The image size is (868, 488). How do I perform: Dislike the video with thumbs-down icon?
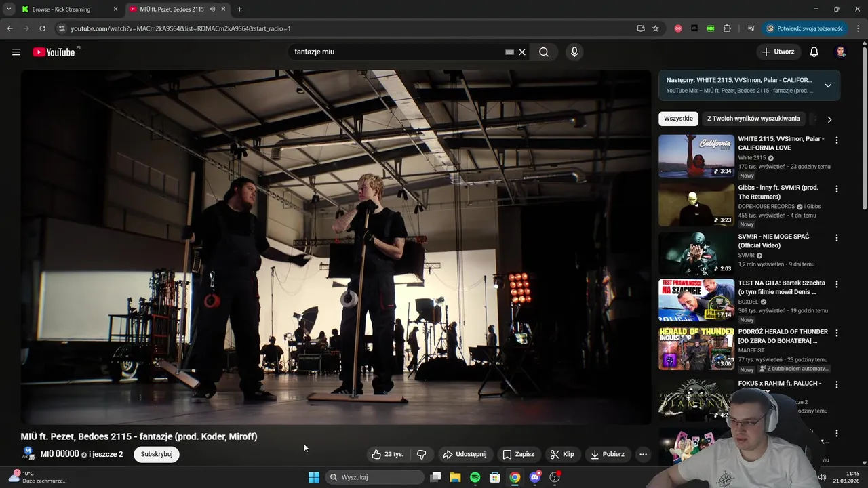pos(421,454)
